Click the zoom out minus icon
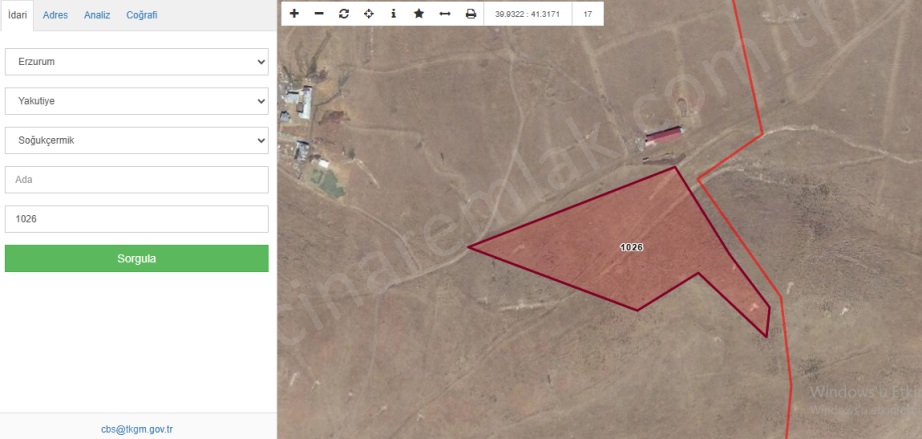This screenshot has height=439, width=922. (x=319, y=14)
